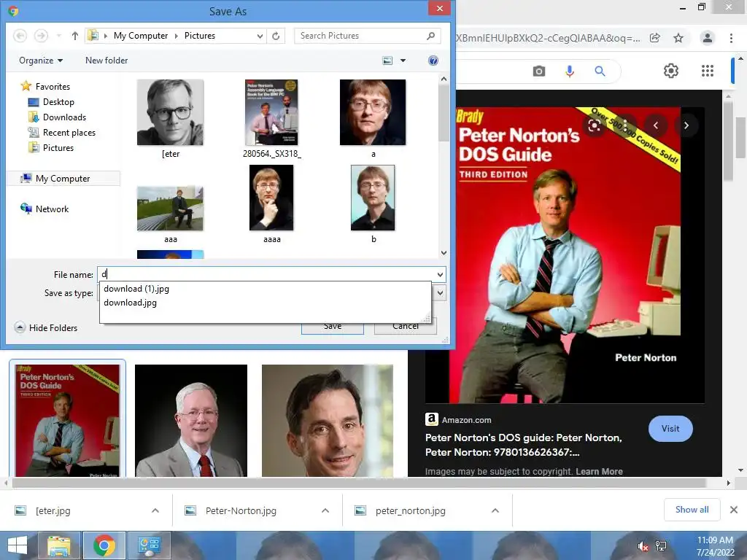Open the Google apps grid icon
The height and width of the screenshot is (560, 747).
coord(708,71)
